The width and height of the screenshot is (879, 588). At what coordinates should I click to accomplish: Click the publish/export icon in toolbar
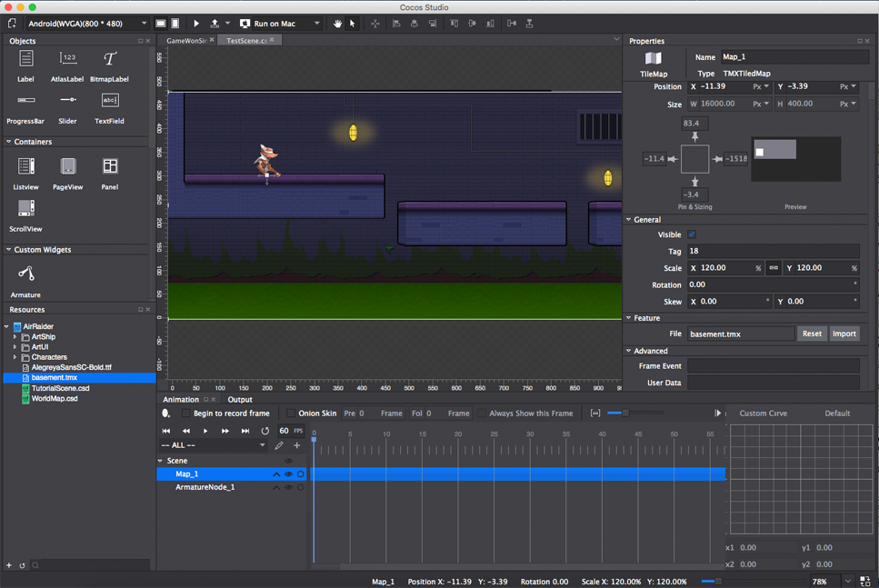215,24
